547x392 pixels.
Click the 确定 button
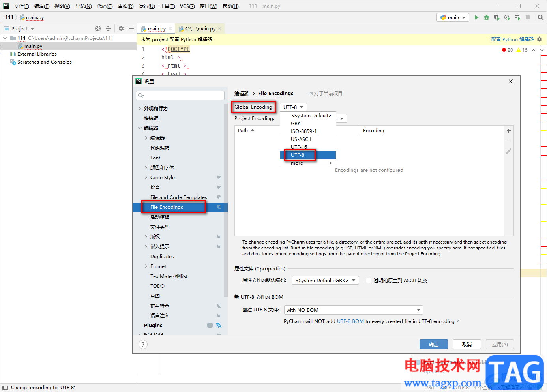[x=433, y=344]
